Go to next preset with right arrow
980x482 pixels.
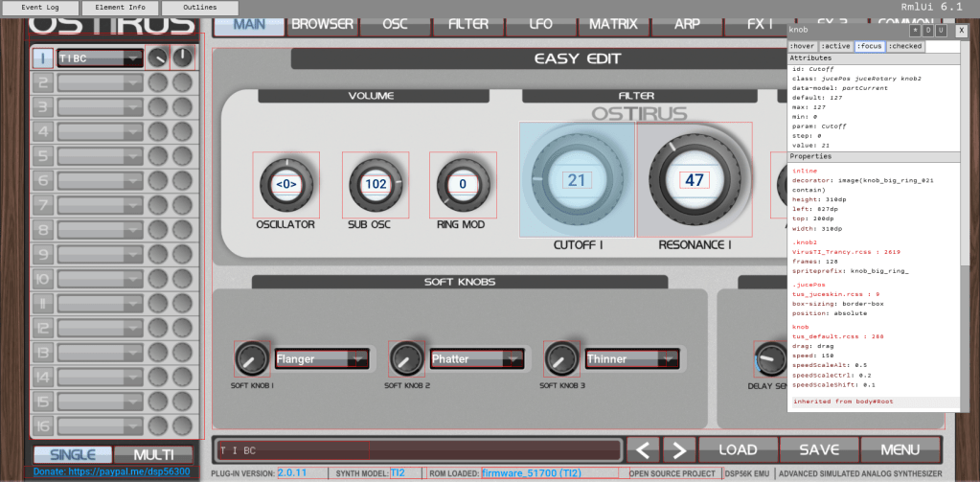pyautogui.click(x=679, y=449)
